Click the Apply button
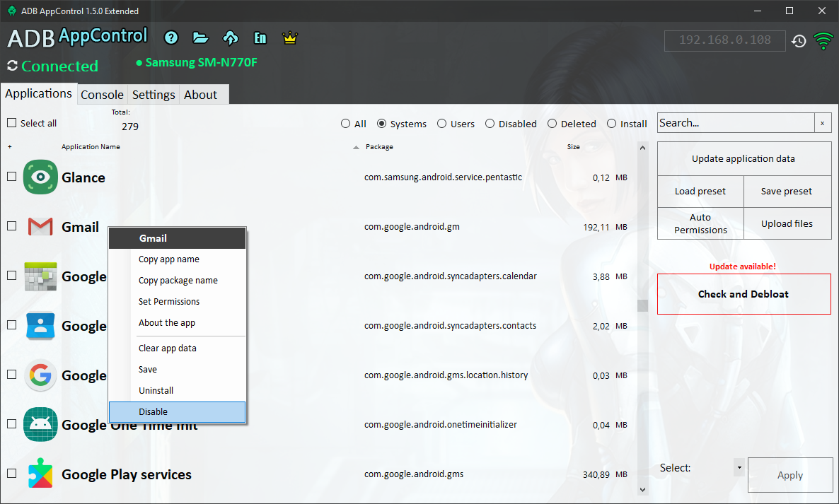The width and height of the screenshot is (839, 504). click(x=790, y=475)
